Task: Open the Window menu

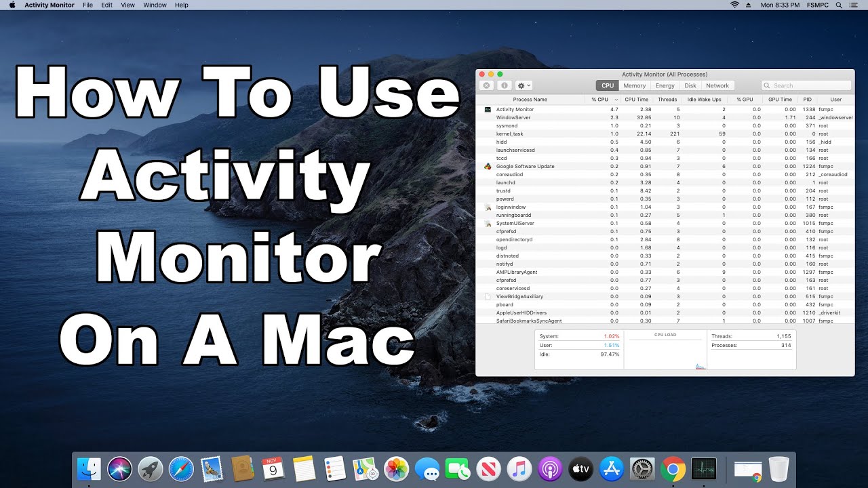Action: [x=155, y=5]
